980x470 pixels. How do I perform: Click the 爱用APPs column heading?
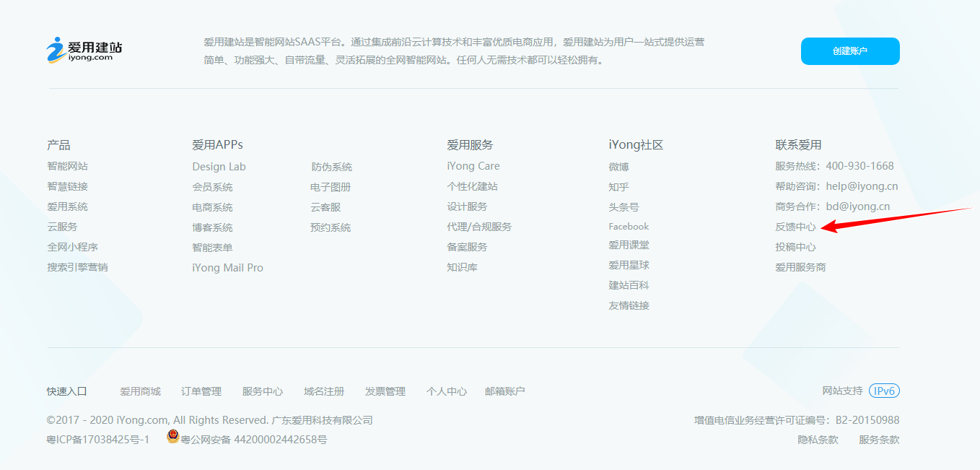tap(218, 145)
